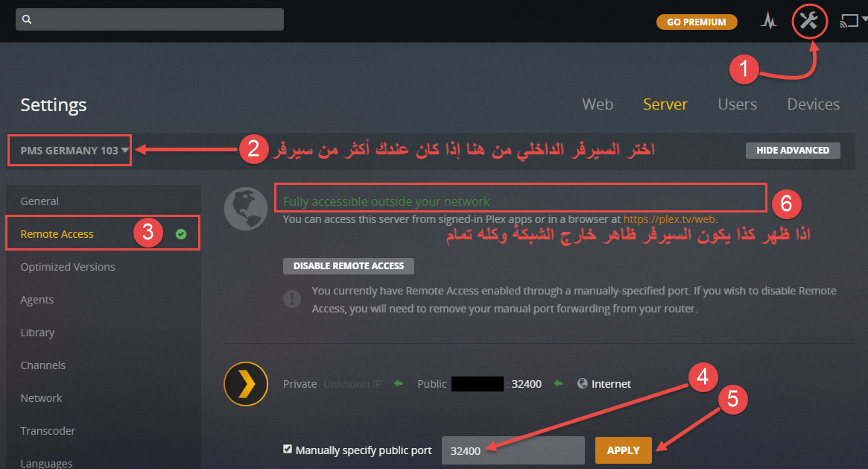Click the search magnifier icon

click(x=27, y=19)
